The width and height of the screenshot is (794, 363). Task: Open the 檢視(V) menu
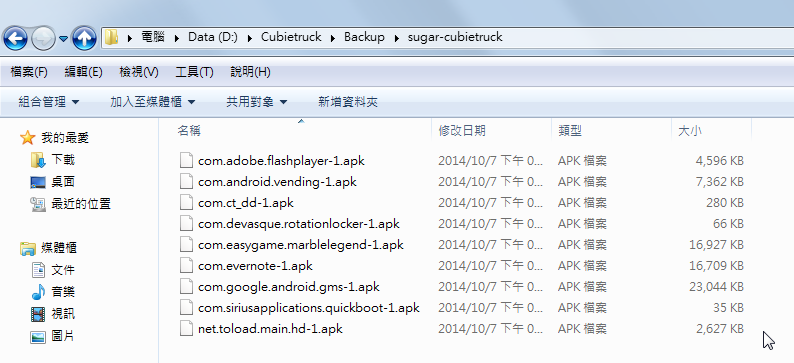[139, 72]
